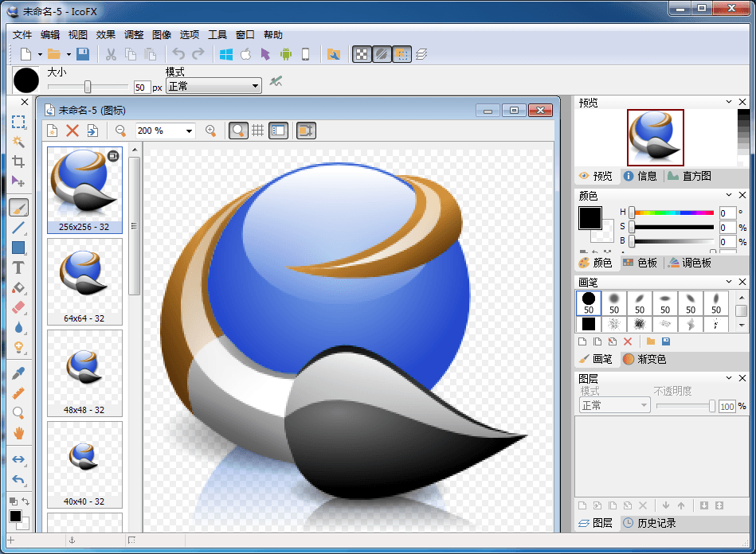Click the mobile phone icon in toolbar
Screen dimensions: 756x554
[305, 54]
